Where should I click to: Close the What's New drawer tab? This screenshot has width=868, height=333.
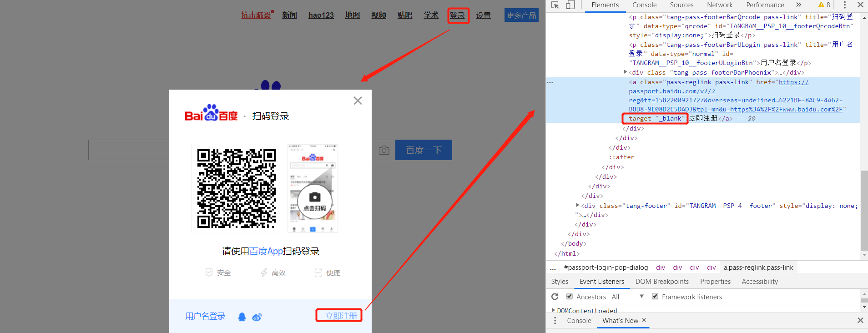644,320
